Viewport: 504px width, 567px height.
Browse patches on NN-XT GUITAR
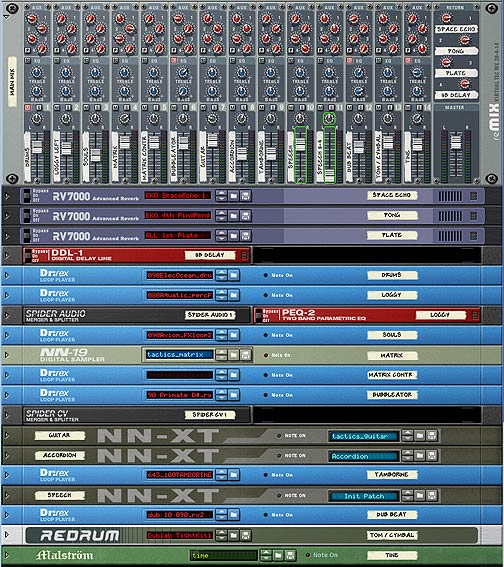419,436
